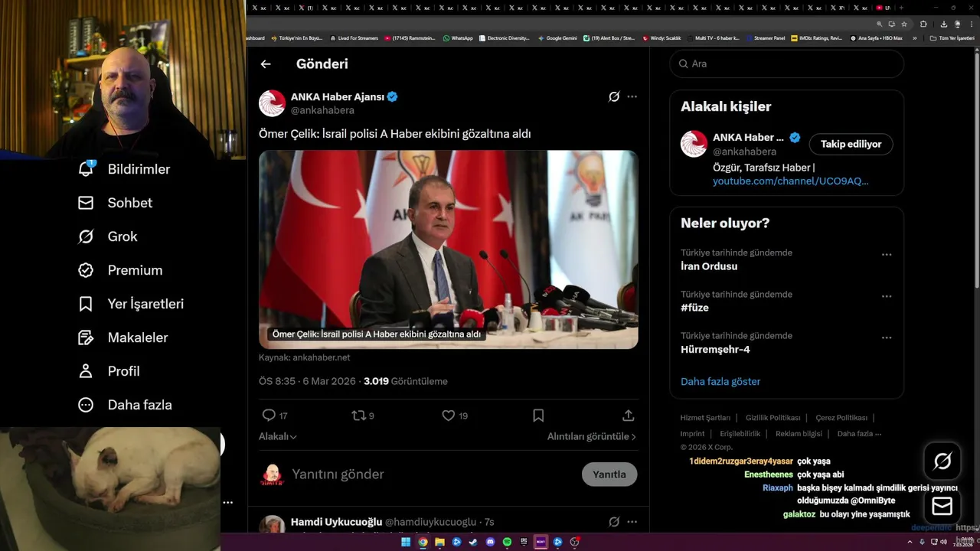Open Streamer Panel bookmark
The image size is (980, 551).
click(x=766, y=37)
